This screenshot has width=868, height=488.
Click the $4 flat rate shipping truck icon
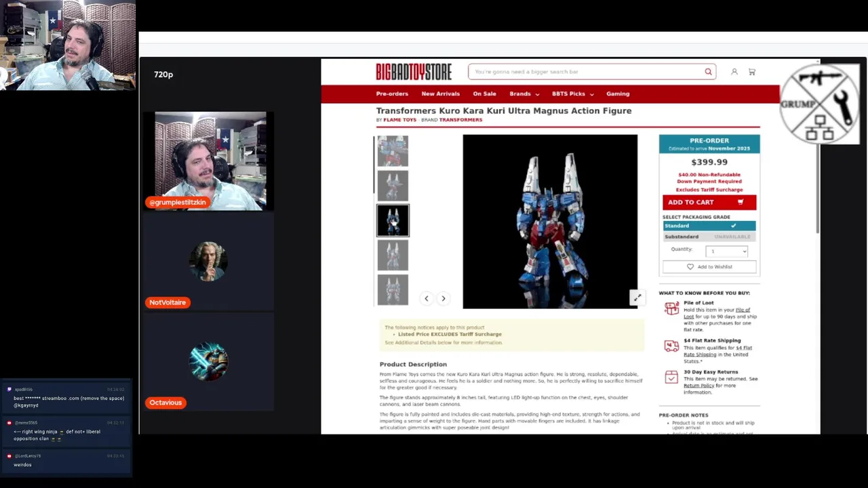tap(671, 346)
